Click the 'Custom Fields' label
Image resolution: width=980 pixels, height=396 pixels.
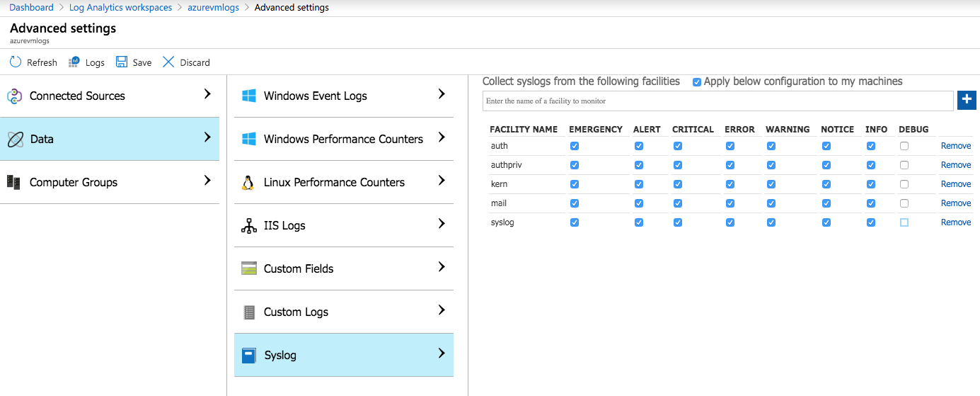click(x=299, y=268)
